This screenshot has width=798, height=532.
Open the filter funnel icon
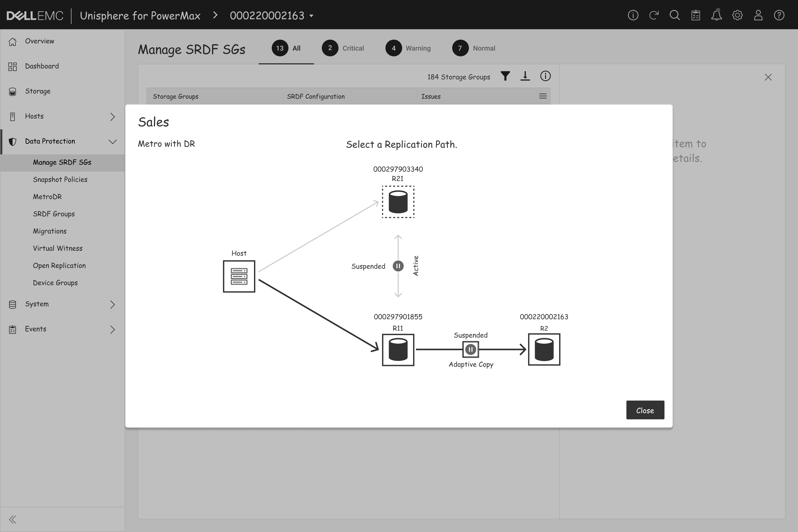[505, 76]
